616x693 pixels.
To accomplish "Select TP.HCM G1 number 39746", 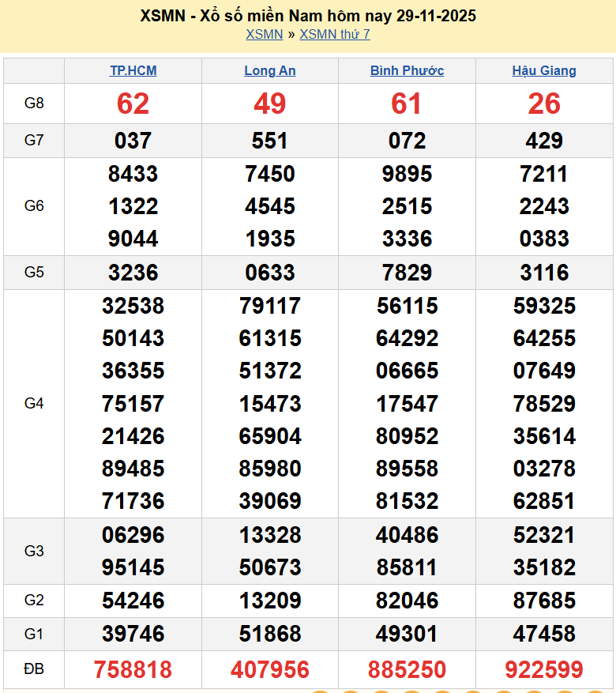I will (133, 634).
